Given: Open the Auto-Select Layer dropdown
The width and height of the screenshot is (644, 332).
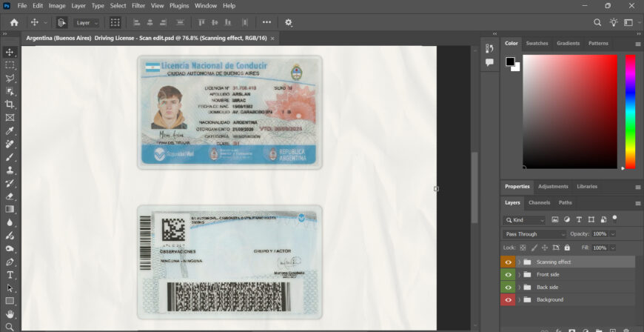Looking at the screenshot, I should (x=87, y=23).
